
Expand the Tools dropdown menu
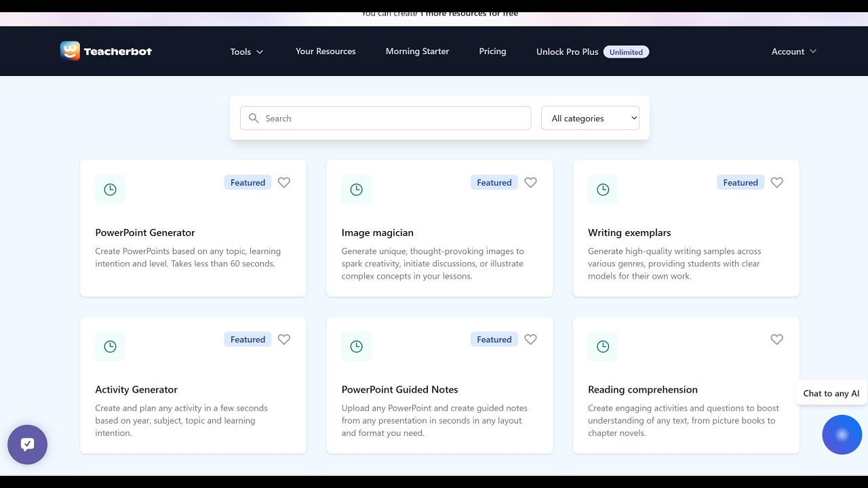[247, 52]
